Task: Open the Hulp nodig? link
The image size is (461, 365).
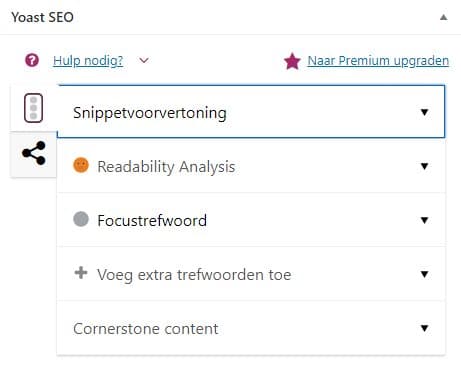Action: click(88, 61)
